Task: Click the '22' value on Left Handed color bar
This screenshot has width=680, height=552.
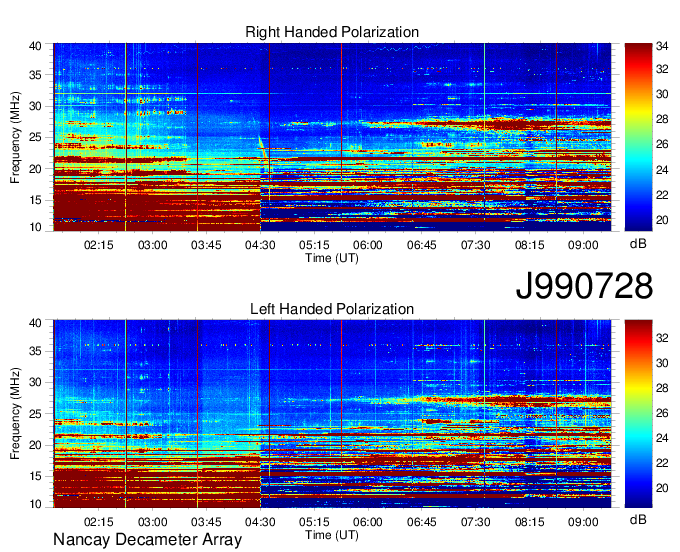Action: pyautogui.click(x=662, y=464)
